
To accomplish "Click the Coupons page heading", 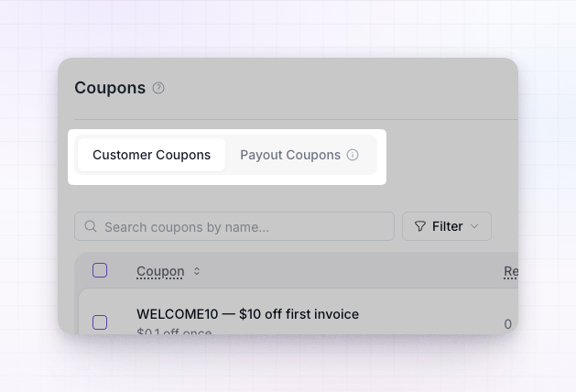I will [x=110, y=88].
